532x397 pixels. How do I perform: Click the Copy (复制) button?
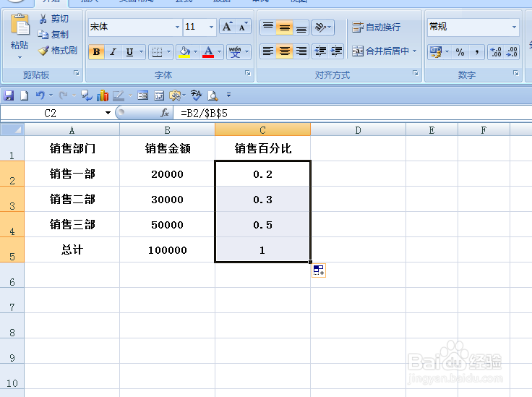pyautogui.click(x=53, y=35)
